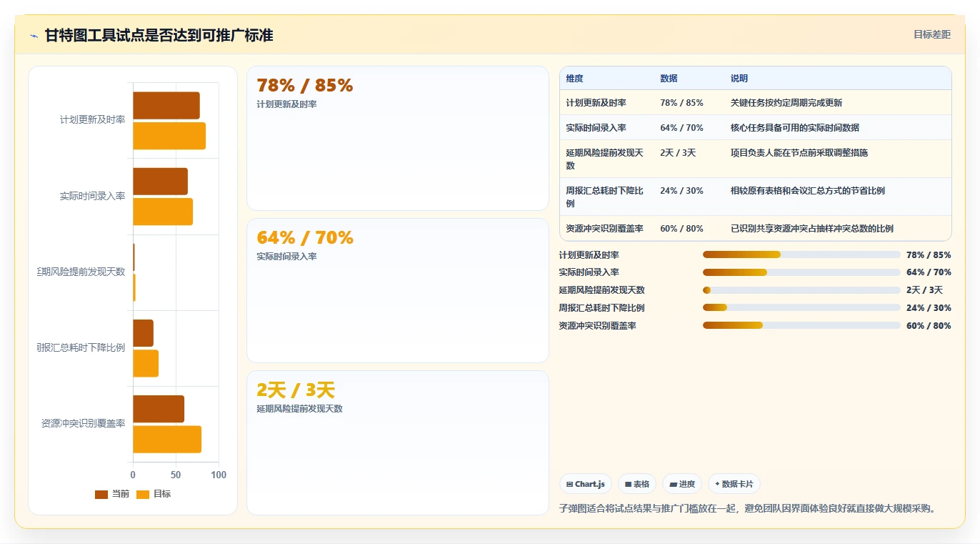Viewport: 980px width, 544px height.
Task: Click the 周报汇总耗时下降比例 progress bar
Action: [801, 308]
